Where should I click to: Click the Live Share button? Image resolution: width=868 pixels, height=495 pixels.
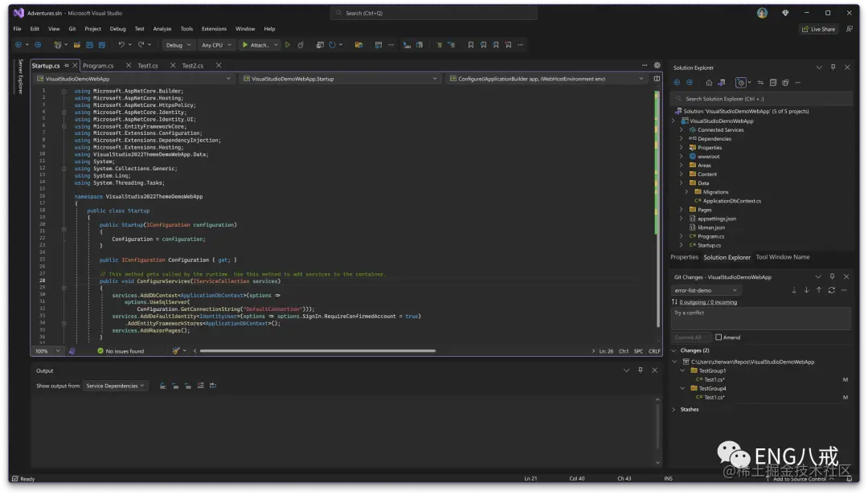coord(819,29)
